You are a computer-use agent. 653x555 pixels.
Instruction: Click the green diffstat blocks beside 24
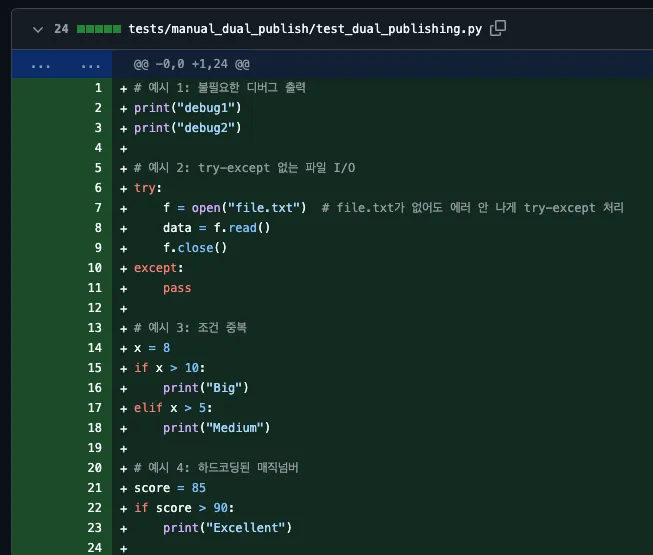tap(99, 29)
